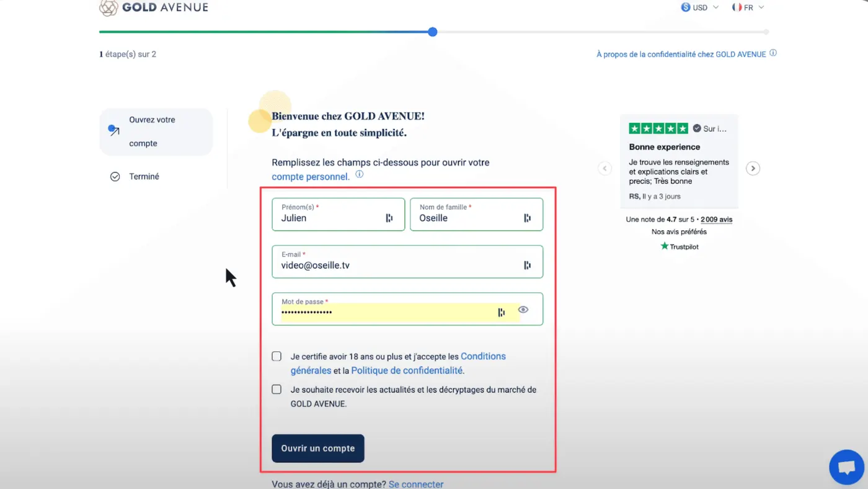The width and height of the screenshot is (868, 489).
Task: Click the arrow icon beside 'Ouvrez votre compte'
Action: pyautogui.click(x=113, y=130)
